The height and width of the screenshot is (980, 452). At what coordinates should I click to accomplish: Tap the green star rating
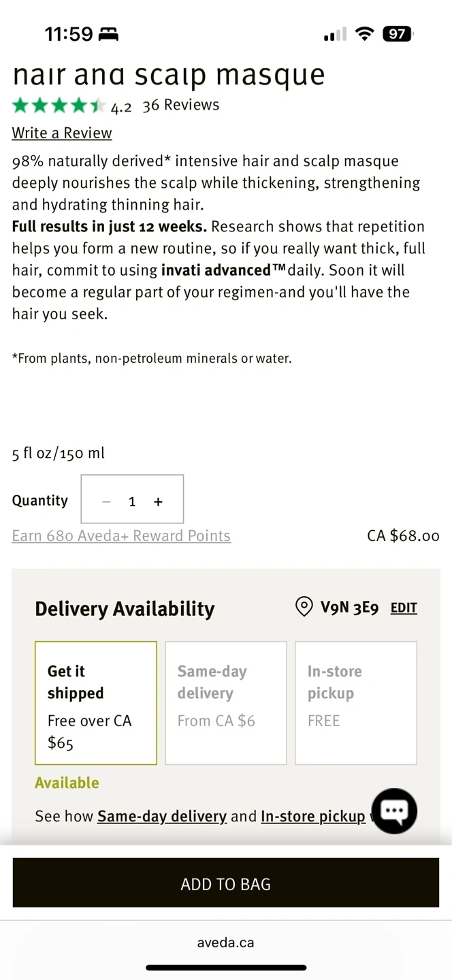point(59,105)
